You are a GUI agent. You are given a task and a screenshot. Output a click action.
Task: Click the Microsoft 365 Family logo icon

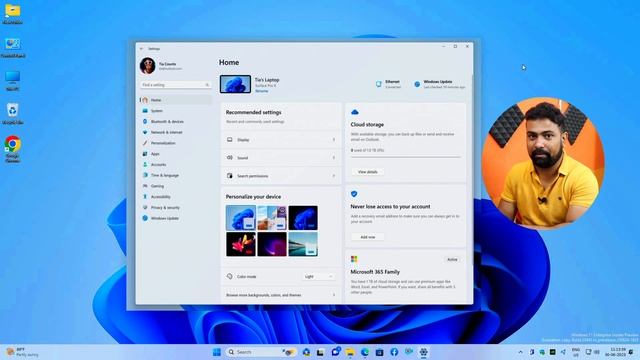pyautogui.click(x=354, y=259)
